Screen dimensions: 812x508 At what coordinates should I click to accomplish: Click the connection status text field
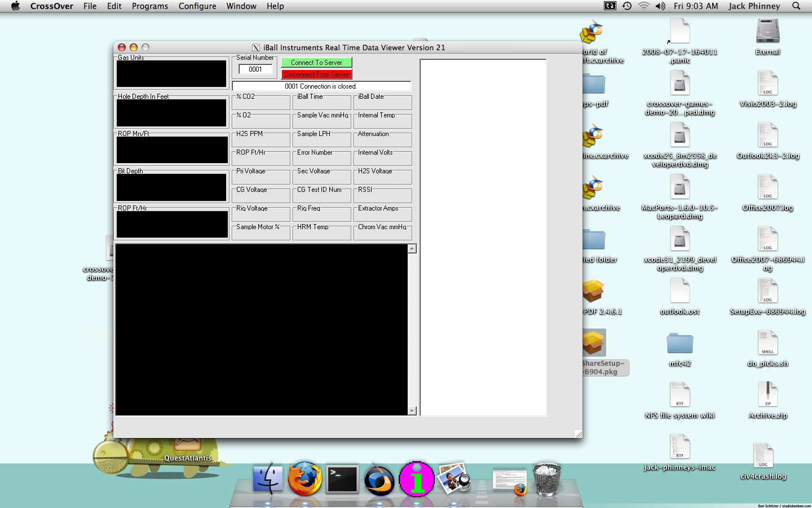[321, 86]
